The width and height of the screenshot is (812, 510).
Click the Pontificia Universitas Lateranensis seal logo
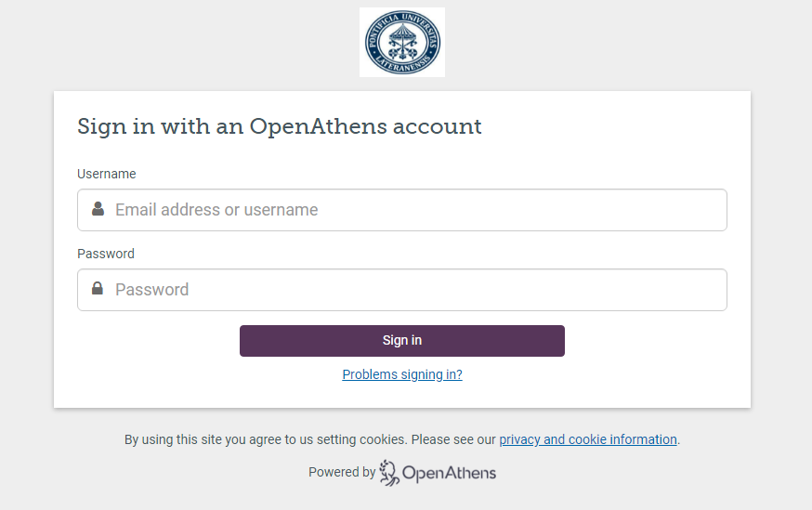402,43
